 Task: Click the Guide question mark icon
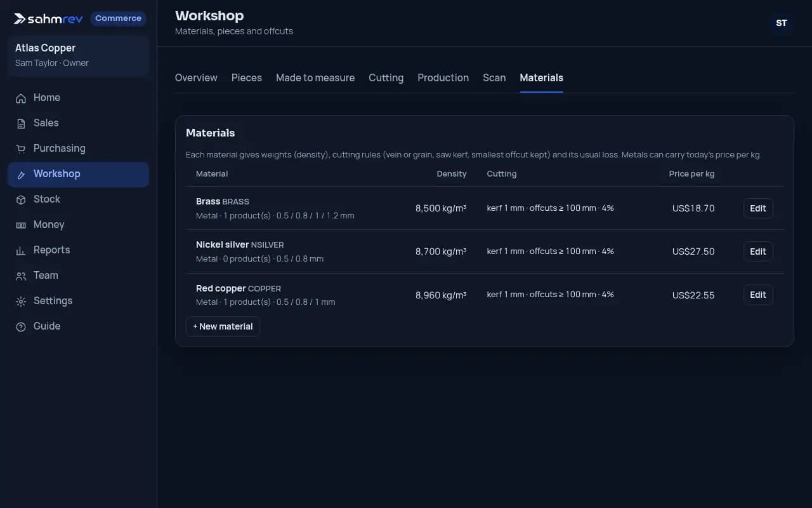21,326
